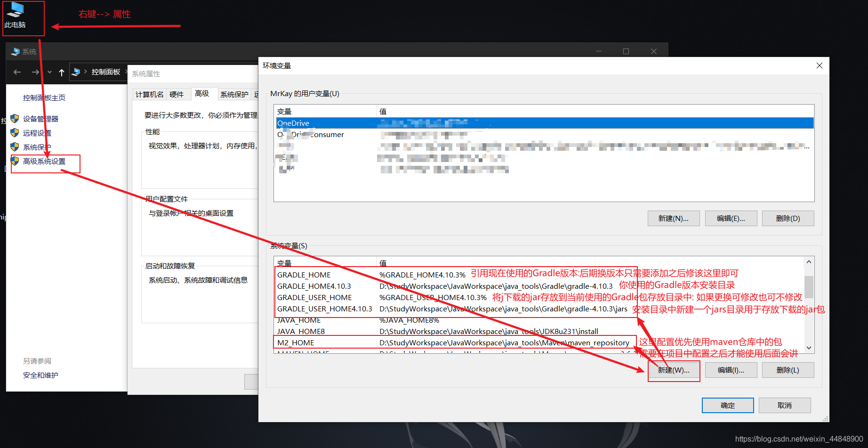868x448 pixels.
Task: Click 变量 column header in system variables
Action: click(325, 263)
